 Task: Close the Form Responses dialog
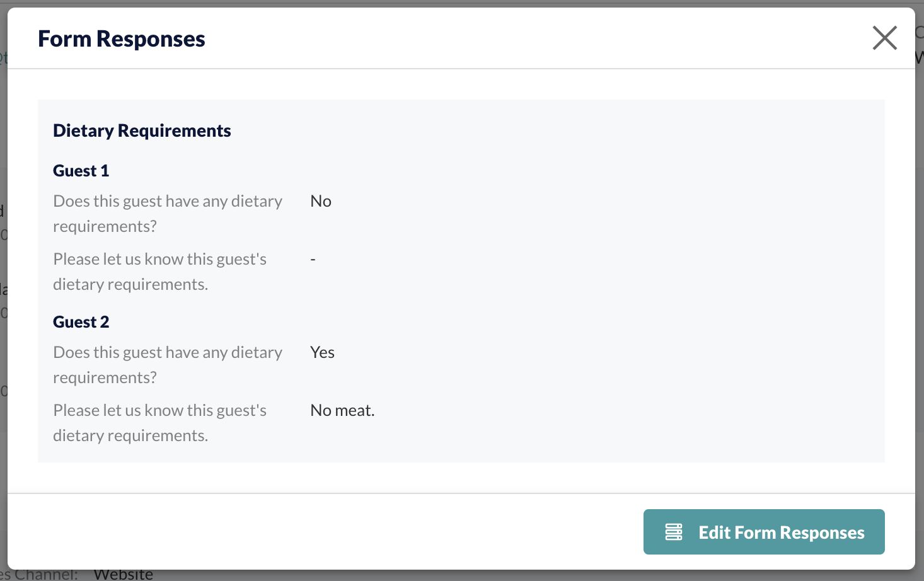885,38
